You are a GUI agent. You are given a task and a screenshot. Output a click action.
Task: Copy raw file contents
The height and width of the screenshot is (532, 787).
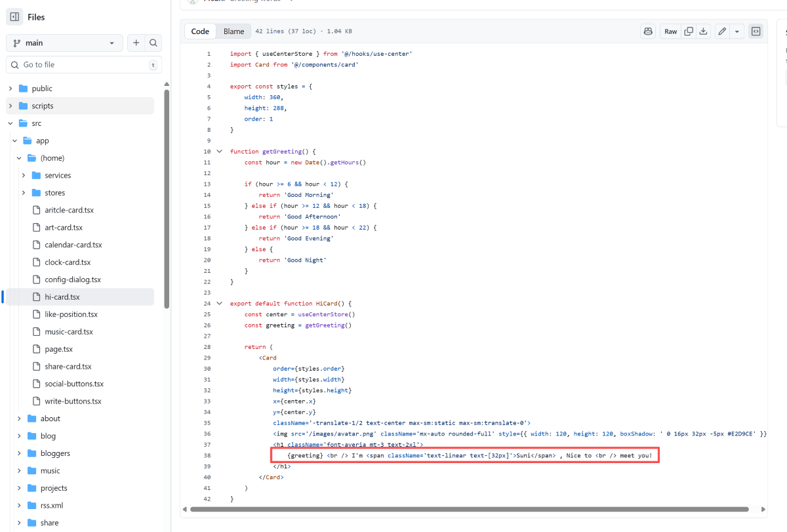689,31
